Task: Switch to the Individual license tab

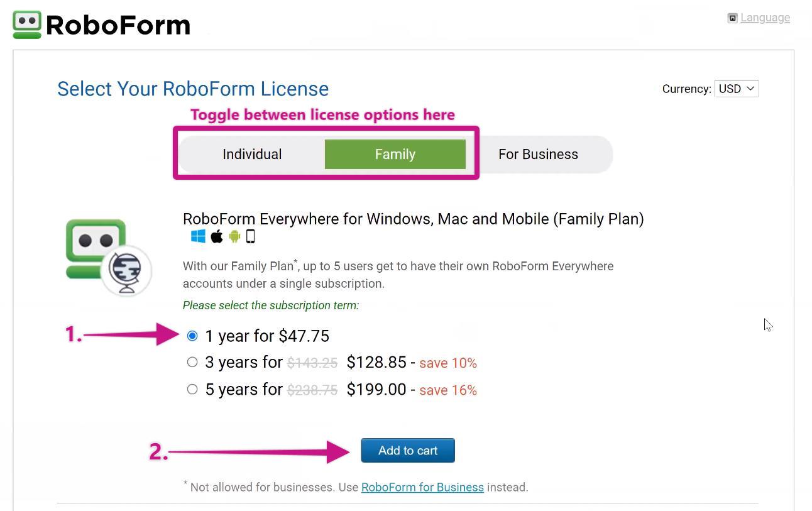Action: coord(252,154)
